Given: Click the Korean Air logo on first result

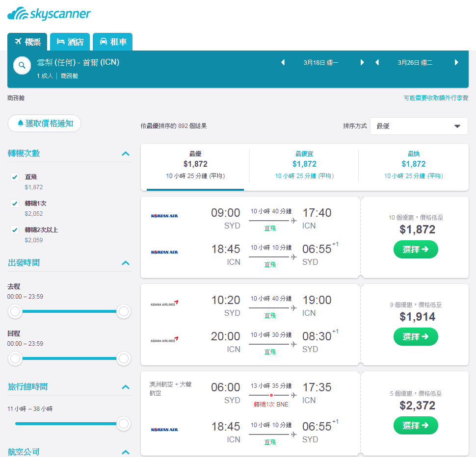Looking at the screenshot, I should tap(164, 216).
